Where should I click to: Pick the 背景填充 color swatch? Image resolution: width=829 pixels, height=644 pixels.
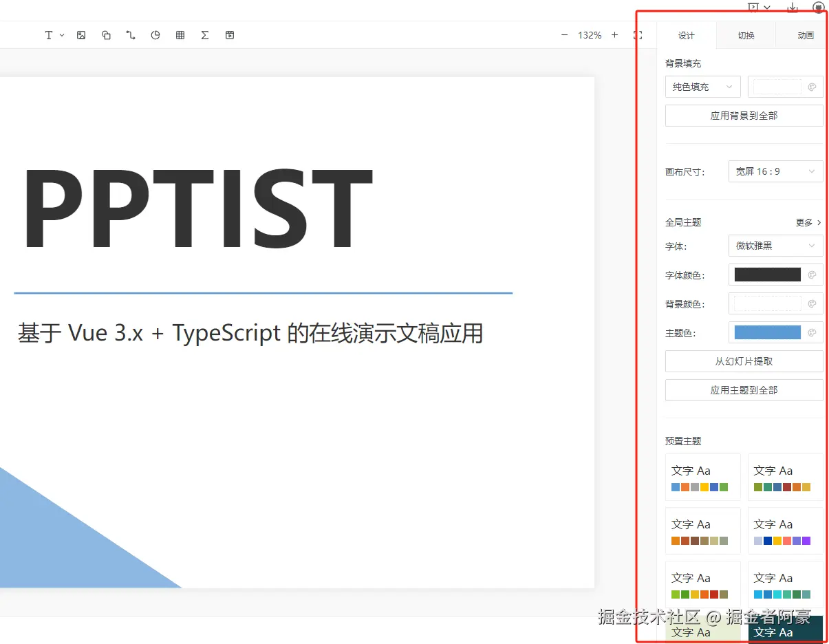coord(786,87)
